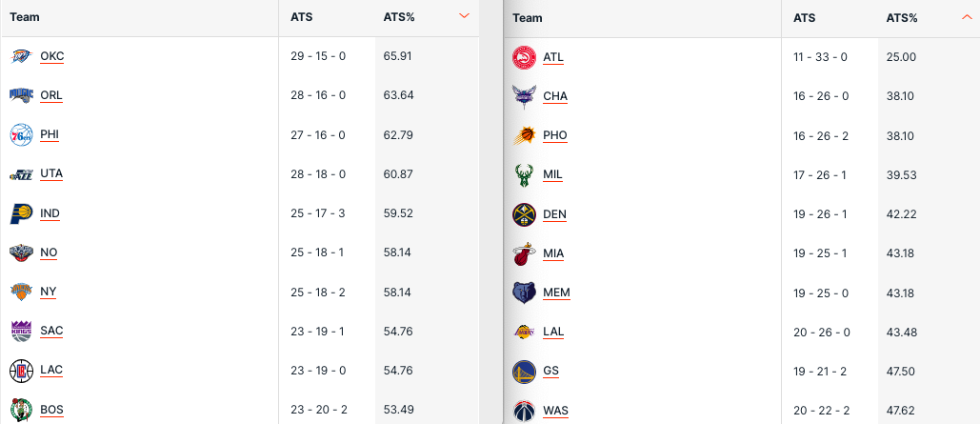Click the Atlanta Hawks logo icon

(524, 57)
